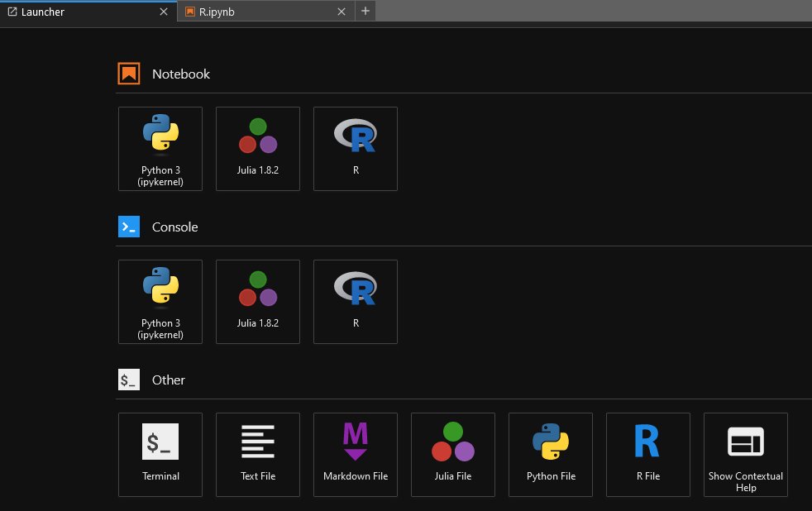Create a new Text File
This screenshot has width=812, height=511.
[x=258, y=455]
